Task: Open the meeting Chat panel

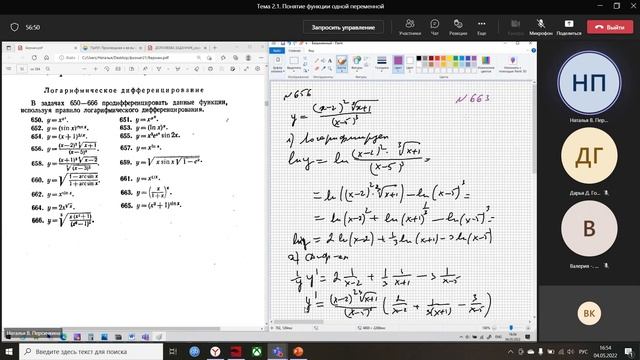Action: (x=435, y=27)
